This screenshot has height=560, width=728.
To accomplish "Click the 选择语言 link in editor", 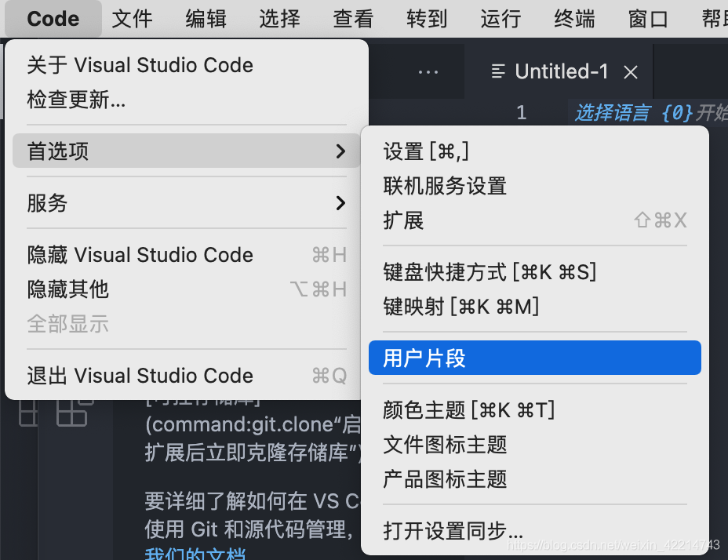I will tap(613, 112).
